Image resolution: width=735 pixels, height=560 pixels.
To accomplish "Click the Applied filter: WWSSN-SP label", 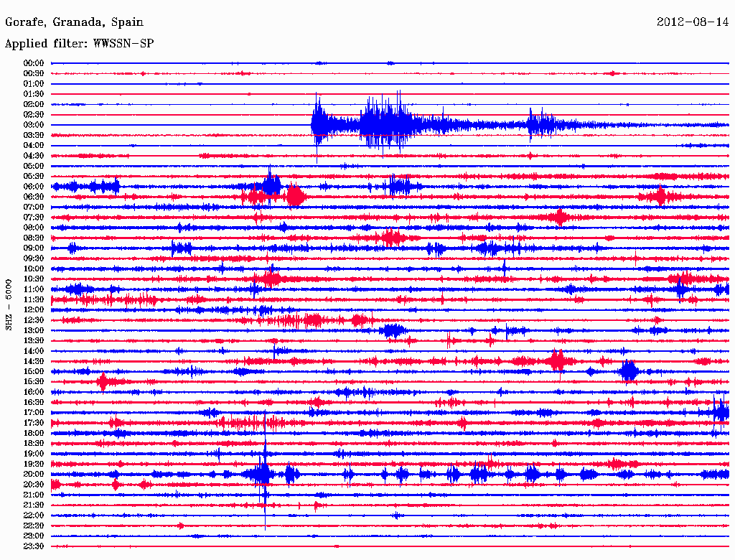I will click(79, 44).
